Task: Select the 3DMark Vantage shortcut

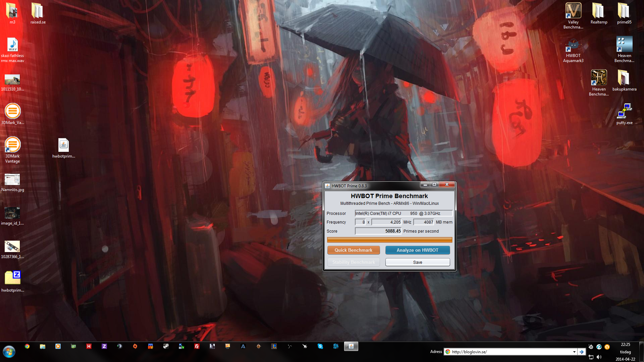Action: 12,150
